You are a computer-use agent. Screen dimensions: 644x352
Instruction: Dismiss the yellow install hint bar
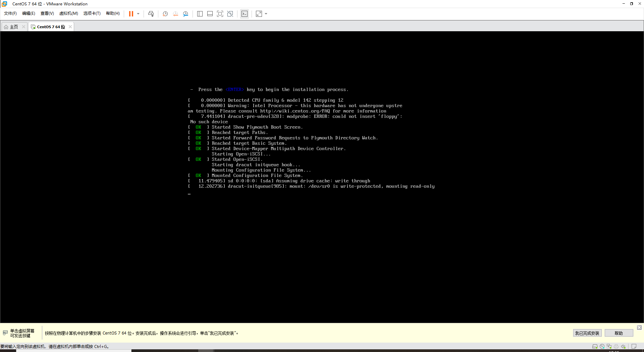click(x=639, y=327)
